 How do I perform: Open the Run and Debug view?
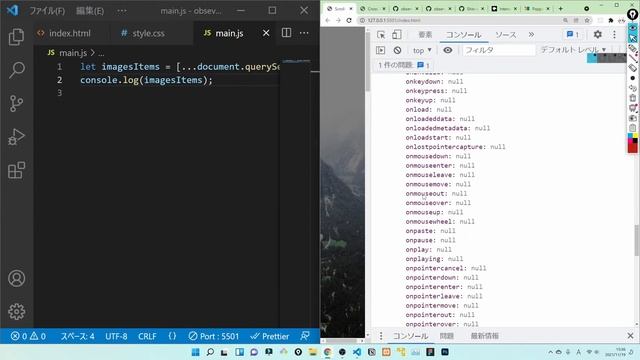[x=16, y=137]
